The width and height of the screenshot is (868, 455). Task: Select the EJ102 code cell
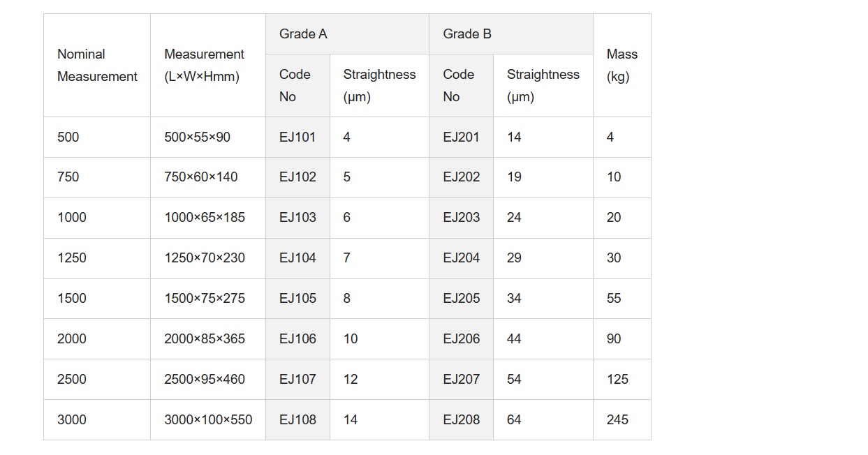coord(297,177)
